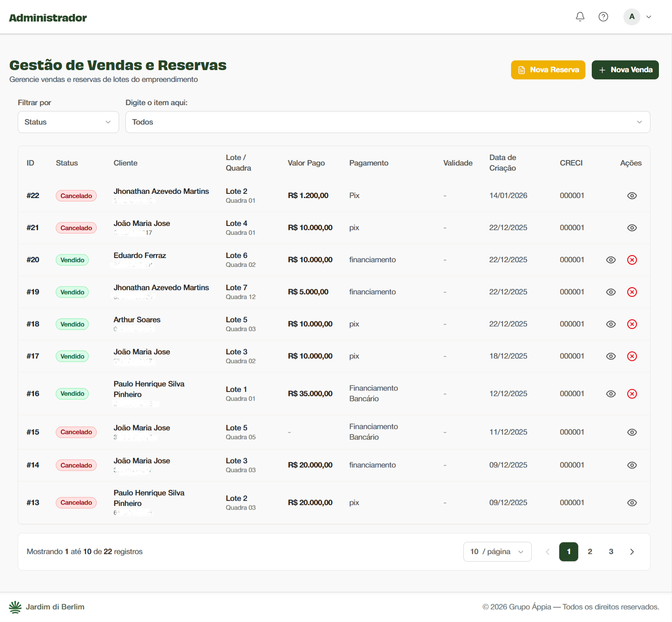The image size is (672, 622).
Task: Cancel sale #17 with red X
Action: tap(632, 356)
